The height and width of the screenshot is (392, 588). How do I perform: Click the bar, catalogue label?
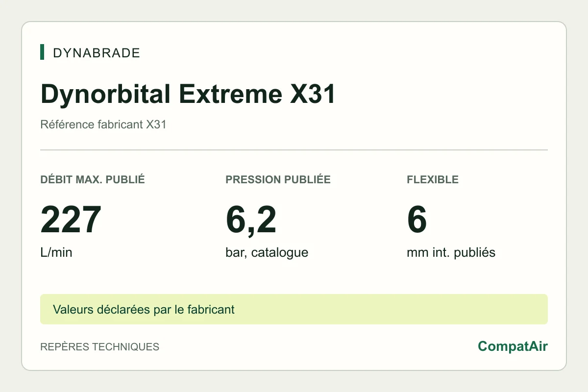(267, 253)
